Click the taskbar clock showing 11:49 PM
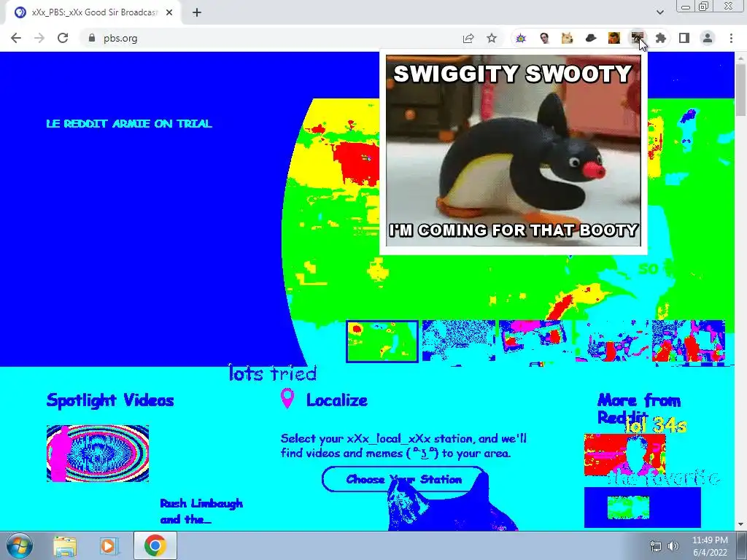747x560 pixels. click(x=710, y=546)
